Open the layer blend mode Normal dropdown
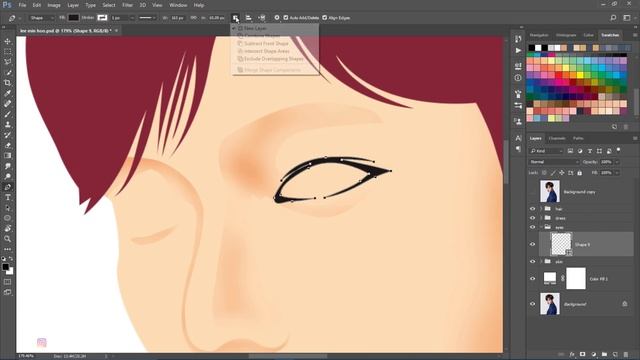Image resolution: width=640 pixels, height=360 pixels. coord(554,162)
